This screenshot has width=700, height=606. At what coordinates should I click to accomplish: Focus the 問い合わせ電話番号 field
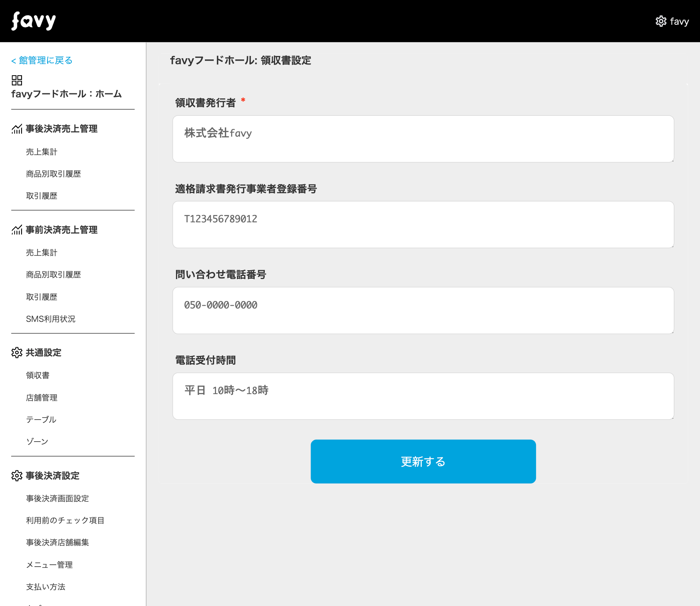423,311
